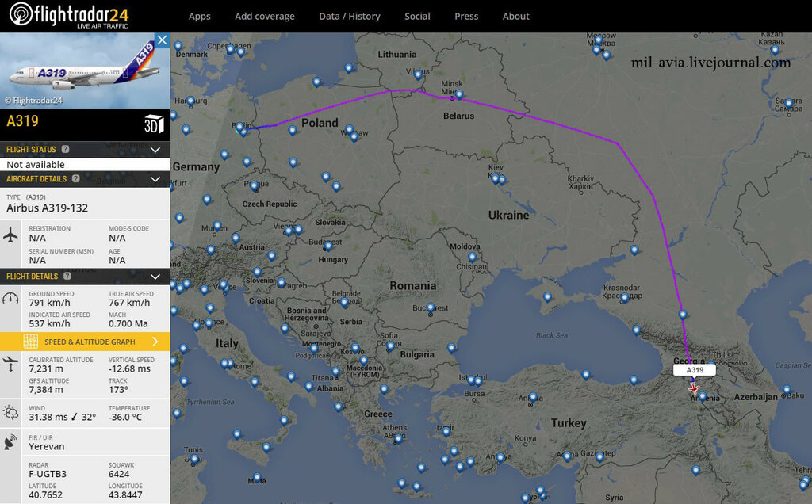Click the vertical speed value "-12.68 ms"

[129, 369]
